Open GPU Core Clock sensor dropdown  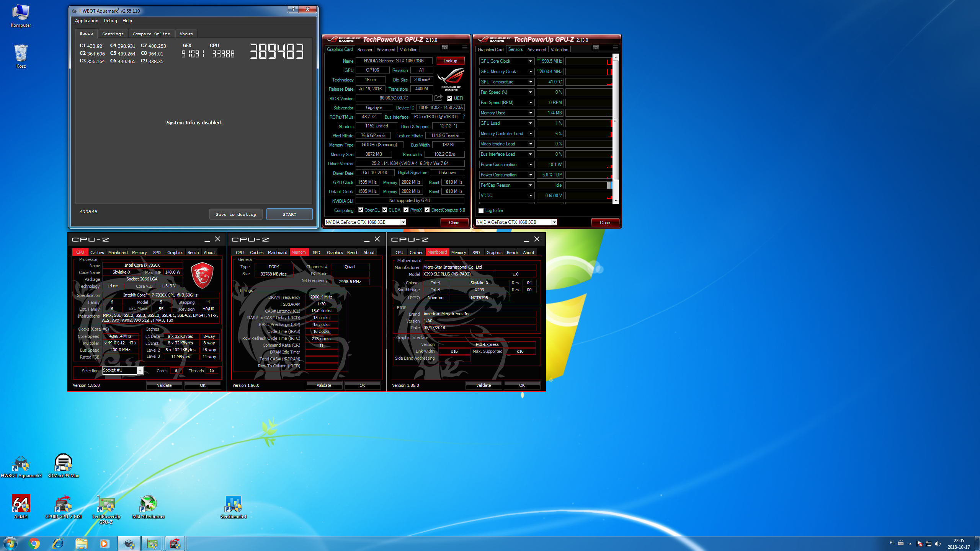coord(531,61)
